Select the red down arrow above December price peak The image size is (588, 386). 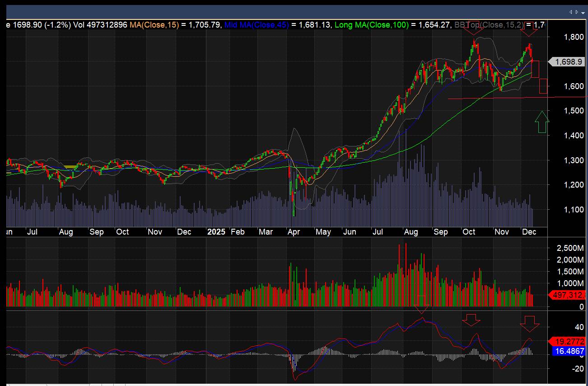click(x=529, y=30)
